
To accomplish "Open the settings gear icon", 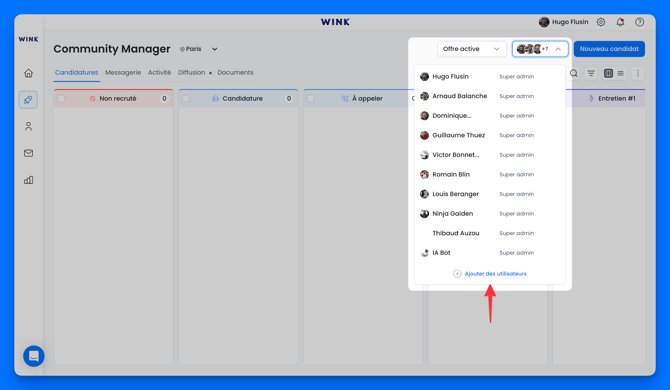I will 601,22.
